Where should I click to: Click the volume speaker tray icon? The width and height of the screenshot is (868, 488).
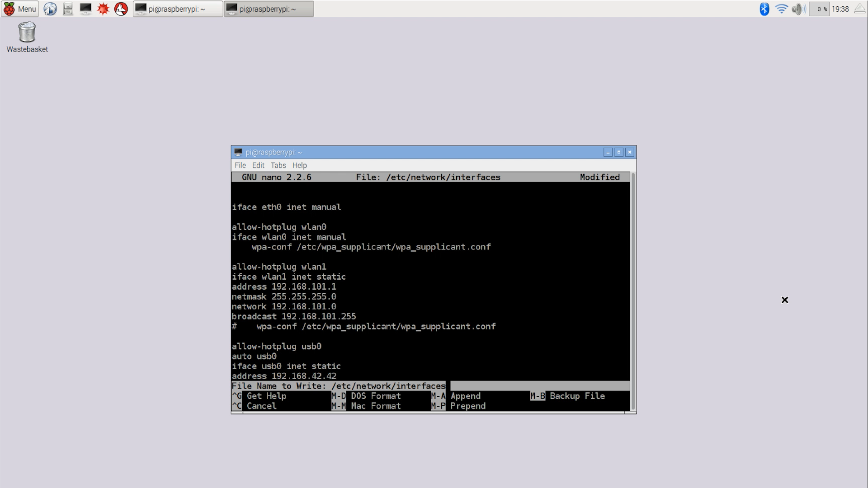(798, 9)
